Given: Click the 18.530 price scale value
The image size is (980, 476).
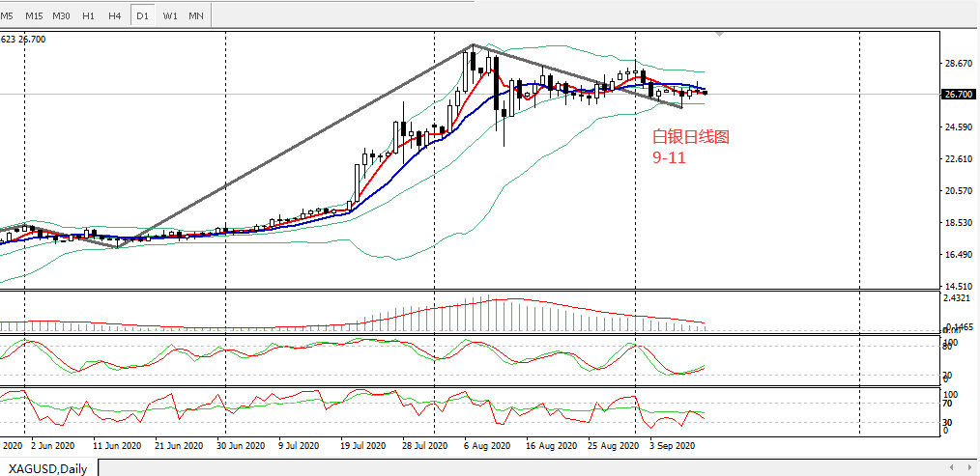Looking at the screenshot, I should pos(960,222).
